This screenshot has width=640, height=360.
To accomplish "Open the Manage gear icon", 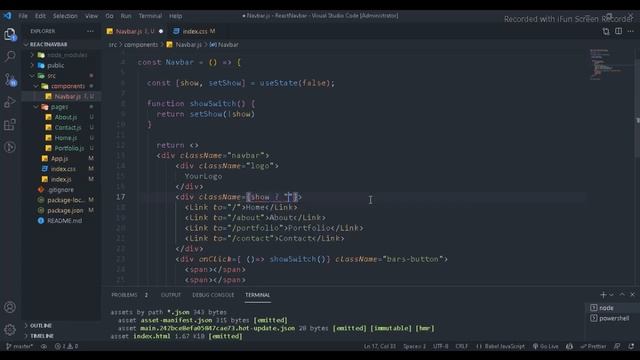I will (x=10, y=329).
